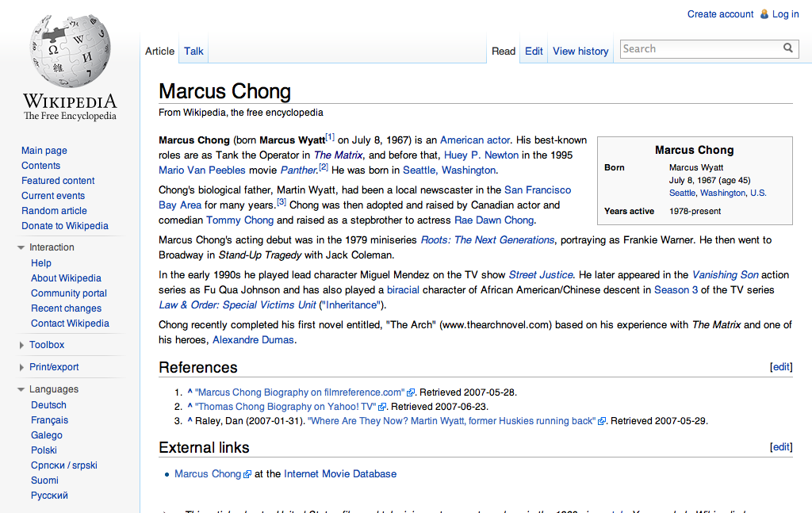Viewport: 812px width, 513px height.
Task: Switch to Polski language version
Action: pyautogui.click(x=44, y=450)
